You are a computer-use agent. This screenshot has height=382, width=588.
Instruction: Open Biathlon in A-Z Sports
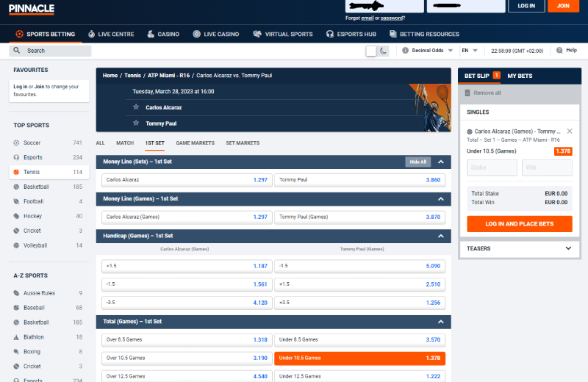(x=49, y=337)
